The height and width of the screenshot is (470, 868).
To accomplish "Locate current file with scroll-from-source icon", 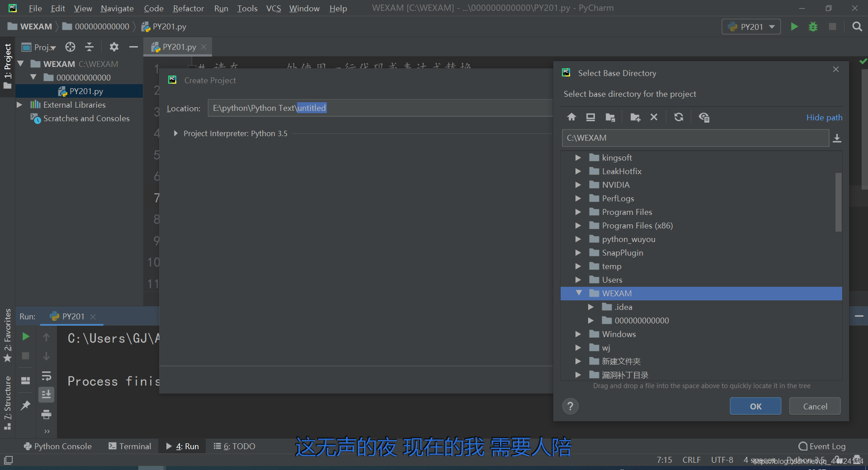I will tap(70, 47).
